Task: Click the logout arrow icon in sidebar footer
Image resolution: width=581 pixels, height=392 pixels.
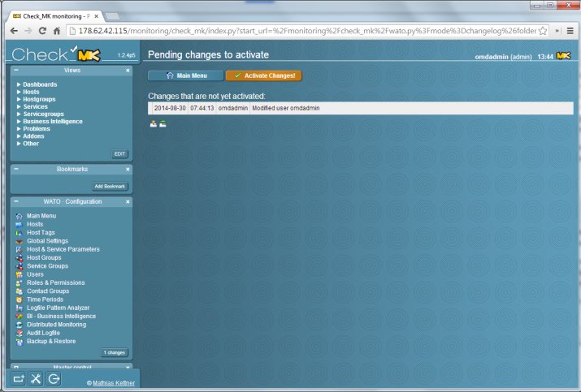Action: click(54, 379)
